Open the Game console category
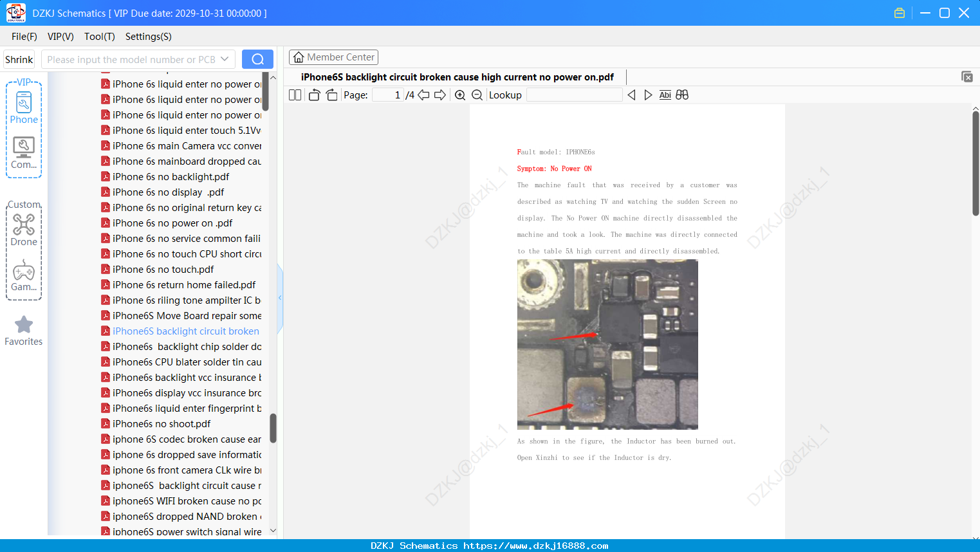Image resolution: width=980 pixels, height=552 pixels. point(24,275)
